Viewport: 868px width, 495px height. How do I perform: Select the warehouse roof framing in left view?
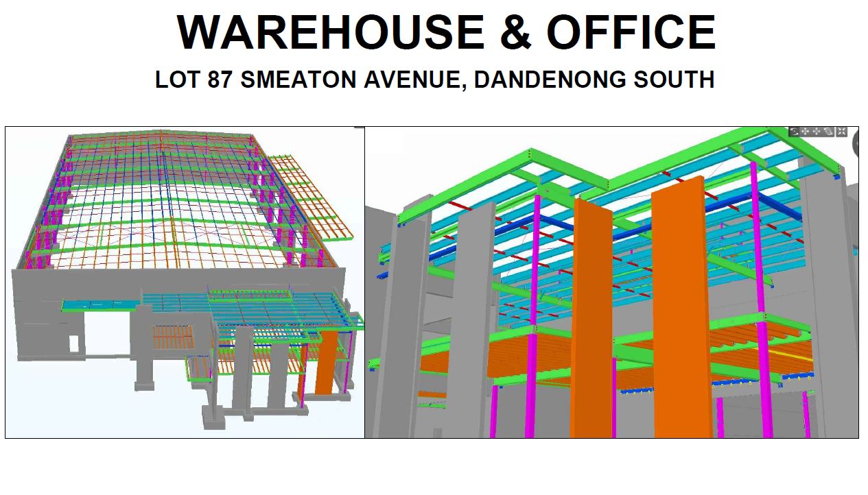[165, 199]
